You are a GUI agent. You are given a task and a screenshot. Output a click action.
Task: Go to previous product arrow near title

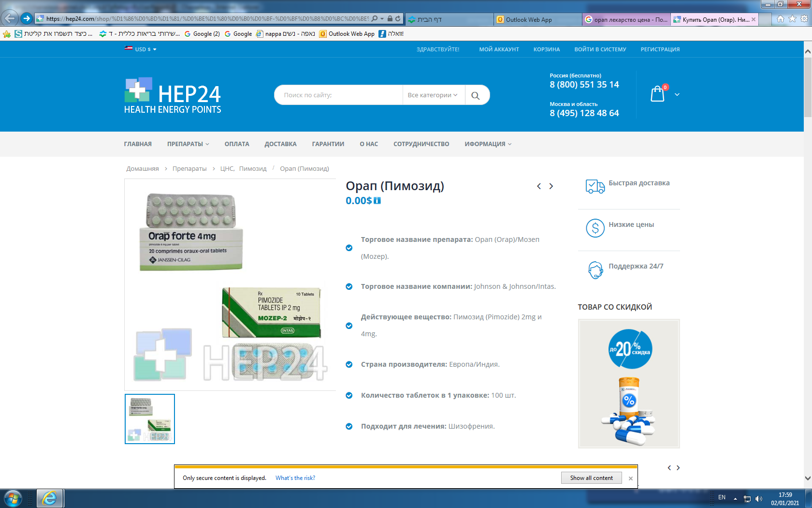[539, 186]
